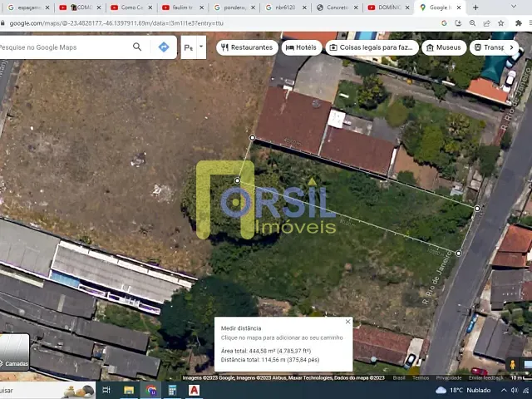Close the Medir distância panel
This screenshot has height=399, width=532.
pyautogui.click(x=347, y=322)
